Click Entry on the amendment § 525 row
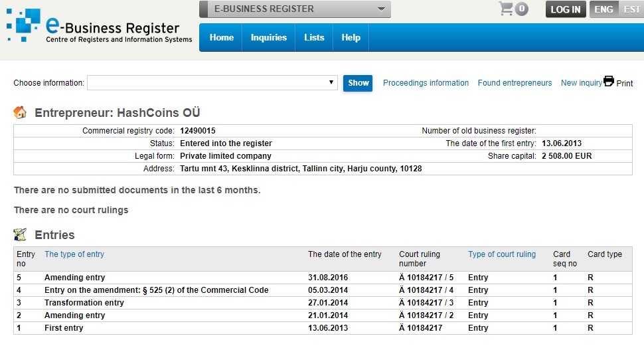Screen dimensions: 644x346 pos(157,290)
